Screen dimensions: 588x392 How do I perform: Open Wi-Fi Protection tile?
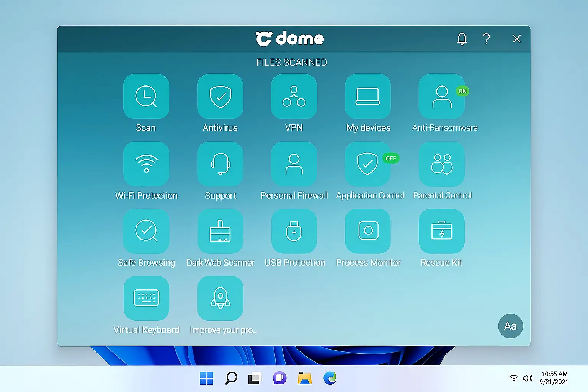[146, 164]
